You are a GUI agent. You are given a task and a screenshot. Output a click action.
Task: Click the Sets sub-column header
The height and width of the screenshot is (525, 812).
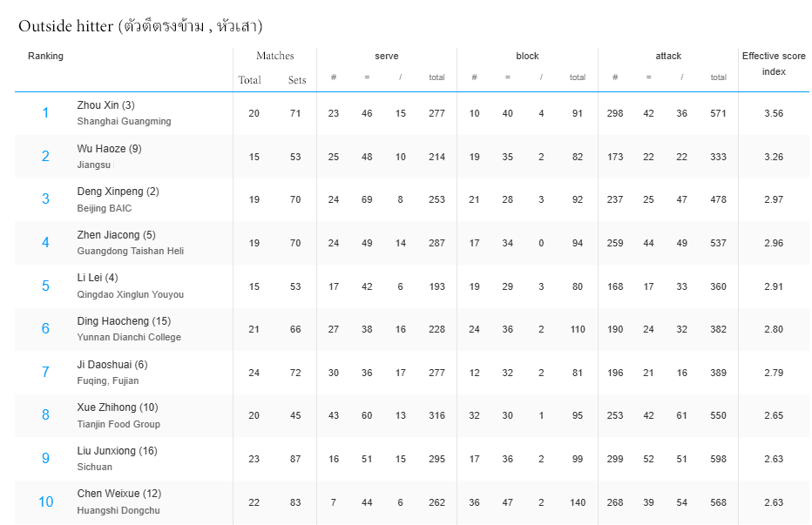tap(297, 80)
